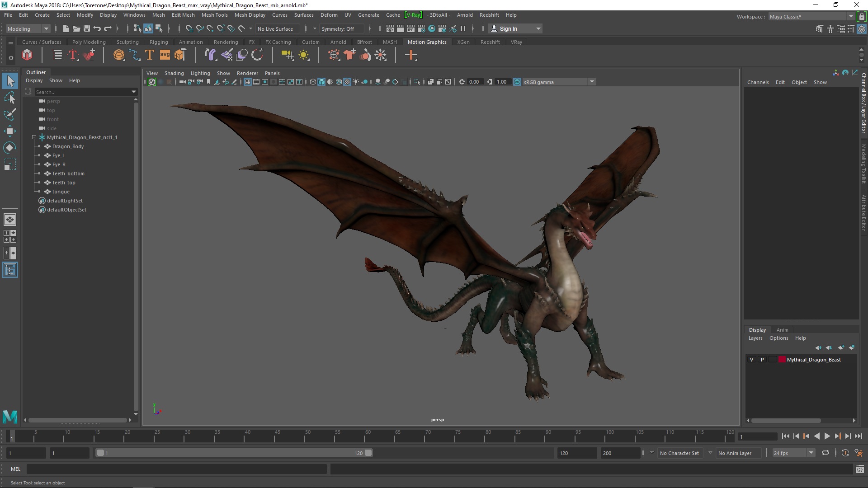Click the range slider bar handle at 120
868x488 pixels.
(368, 453)
